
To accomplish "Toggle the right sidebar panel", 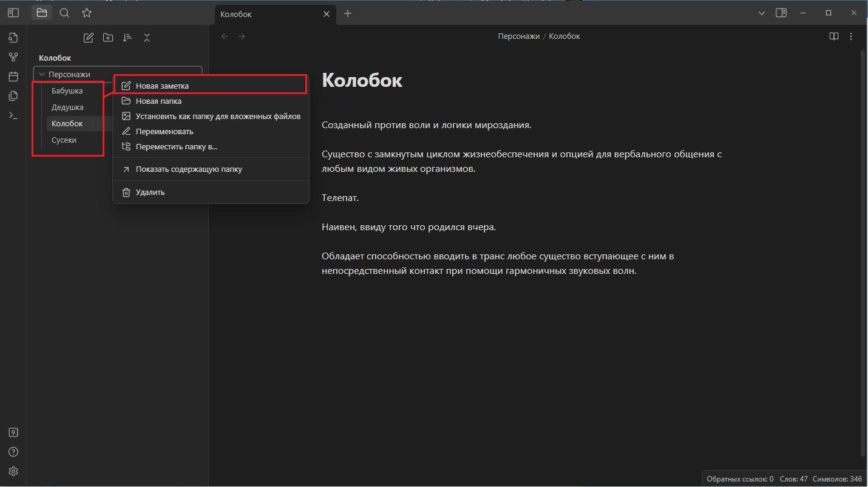I will click(x=781, y=13).
